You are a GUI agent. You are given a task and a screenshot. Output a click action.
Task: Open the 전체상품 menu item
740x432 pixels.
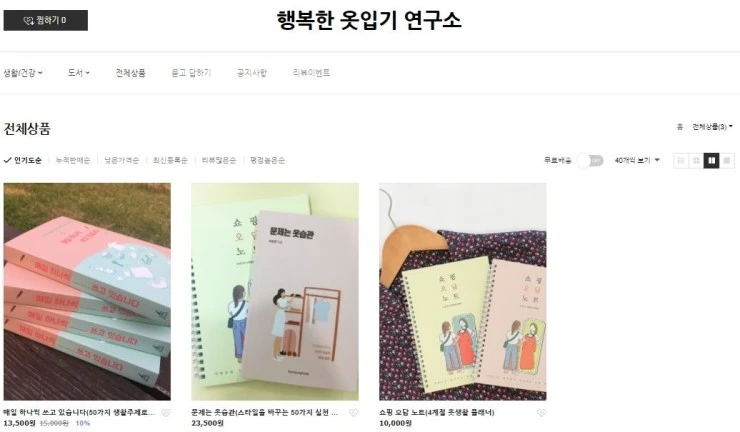[131, 73]
